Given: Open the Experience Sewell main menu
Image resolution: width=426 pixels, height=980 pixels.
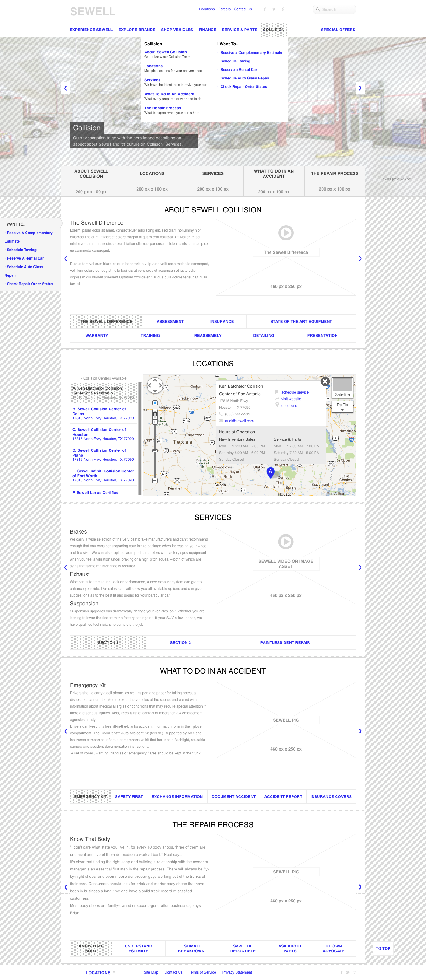Looking at the screenshot, I should (x=91, y=30).
